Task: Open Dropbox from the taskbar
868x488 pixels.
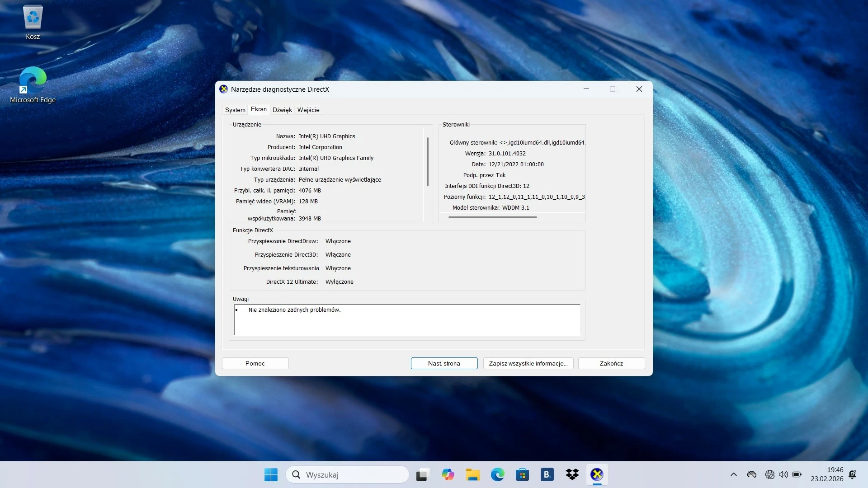Action: pos(572,474)
